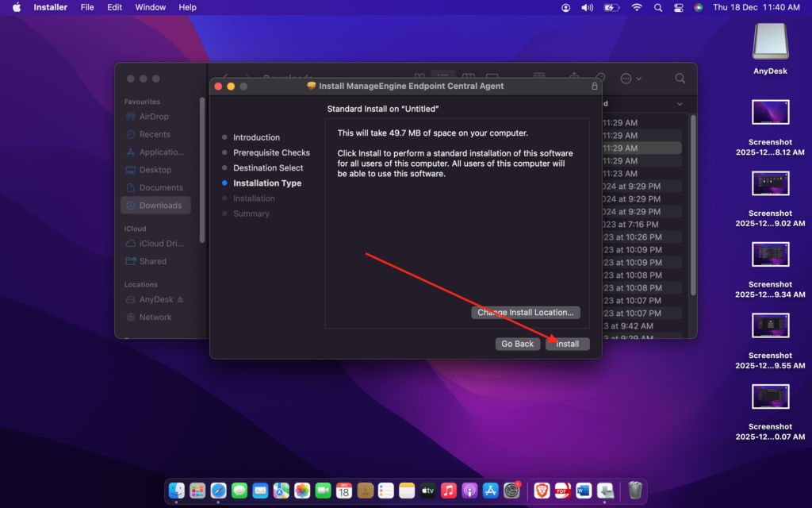The image size is (812, 508).
Task: Select the Destination Select step
Action: click(x=268, y=168)
